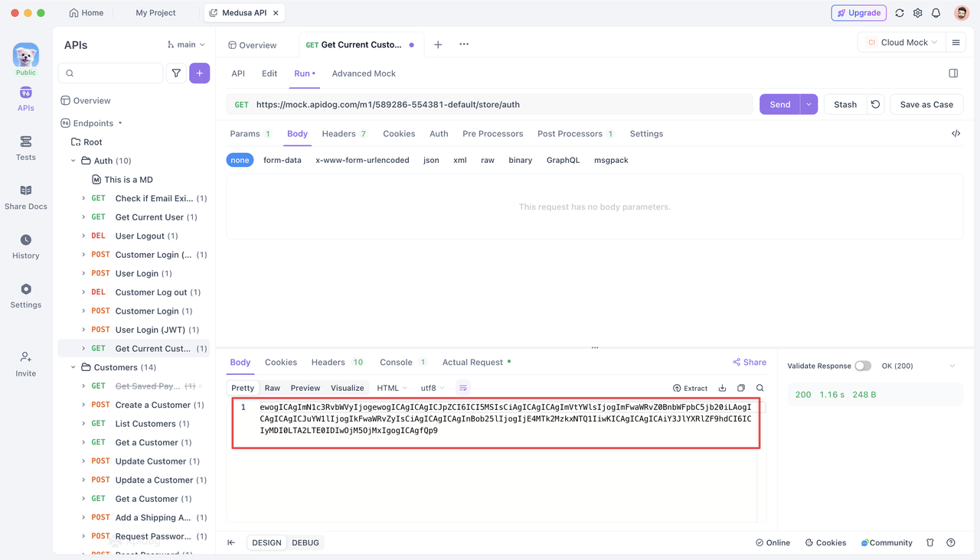Download the response body
The height and width of the screenshot is (560, 980).
coord(722,388)
